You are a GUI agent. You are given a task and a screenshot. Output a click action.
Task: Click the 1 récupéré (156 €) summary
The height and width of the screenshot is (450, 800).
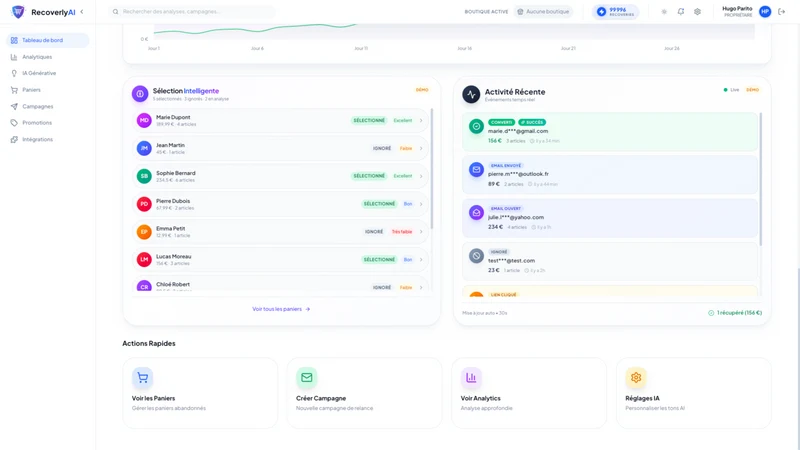tap(735, 313)
